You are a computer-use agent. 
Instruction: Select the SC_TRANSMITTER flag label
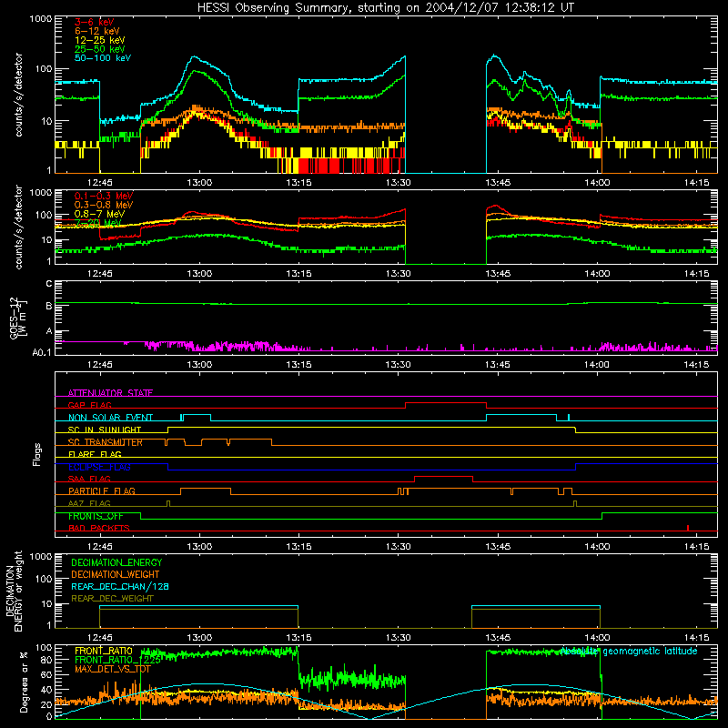point(105,442)
